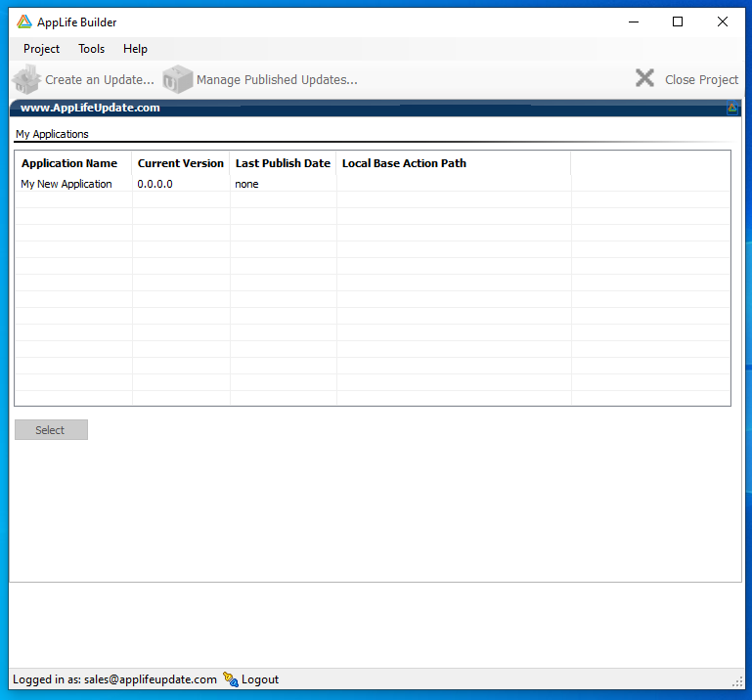Image resolution: width=752 pixels, height=700 pixels.
Task: Click the Logout key icon
Action: [x=231, y=679]
